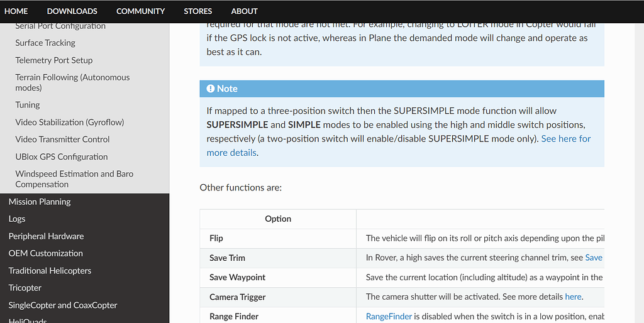
Task: Click the Note info icon
Action: [211, 89]
